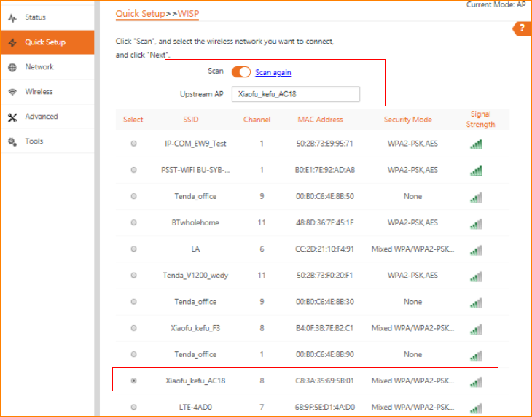Image resolution: width=532 pixels, height=417 pixels.
Task: Click the Quick Setup lightning icon
Action: [12, 42]
